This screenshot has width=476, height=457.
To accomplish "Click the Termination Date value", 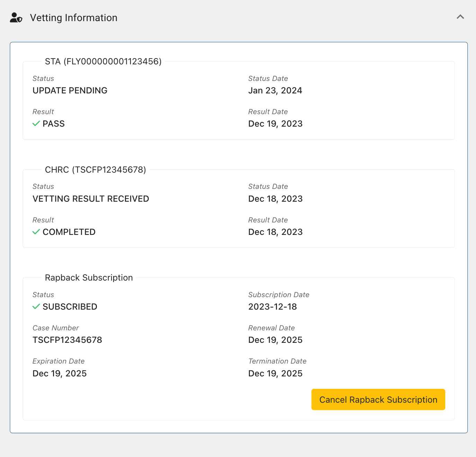I will (x=275, y=374).
